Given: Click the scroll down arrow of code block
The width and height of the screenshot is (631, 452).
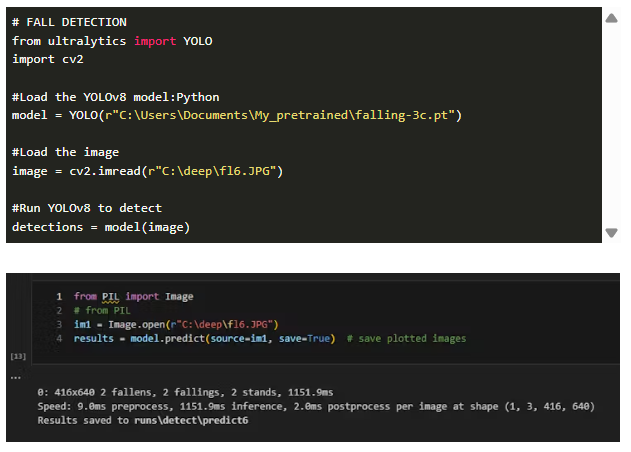Looking at the screenshot, I should point(612,233).
